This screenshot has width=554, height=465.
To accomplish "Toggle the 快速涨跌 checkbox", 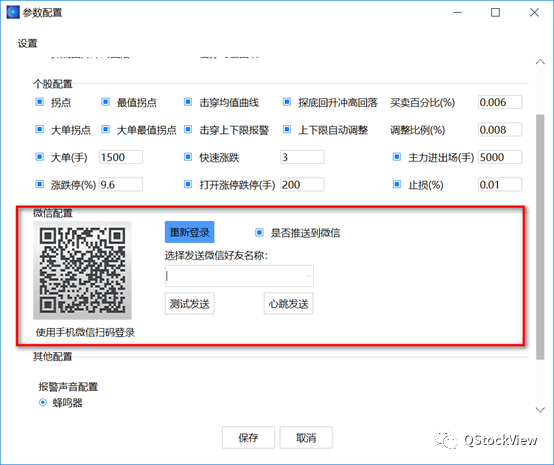I will [188, 157].
